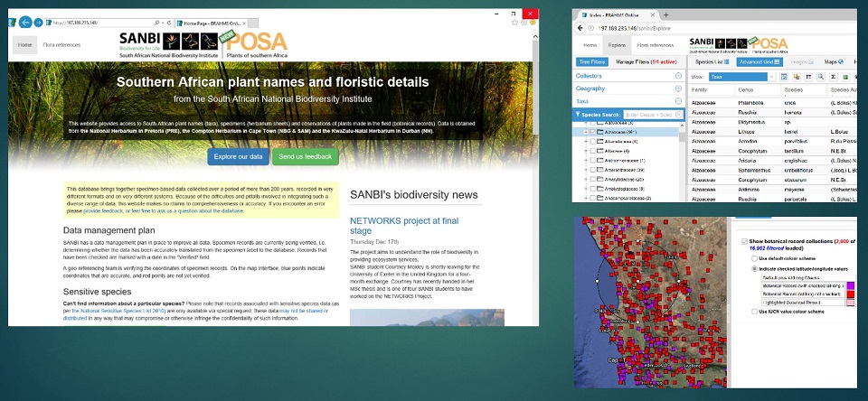Close the 'Index - BRAHMS Online' tab
Viewport: 868px width, 401px height.
click(x=653, y=15)
